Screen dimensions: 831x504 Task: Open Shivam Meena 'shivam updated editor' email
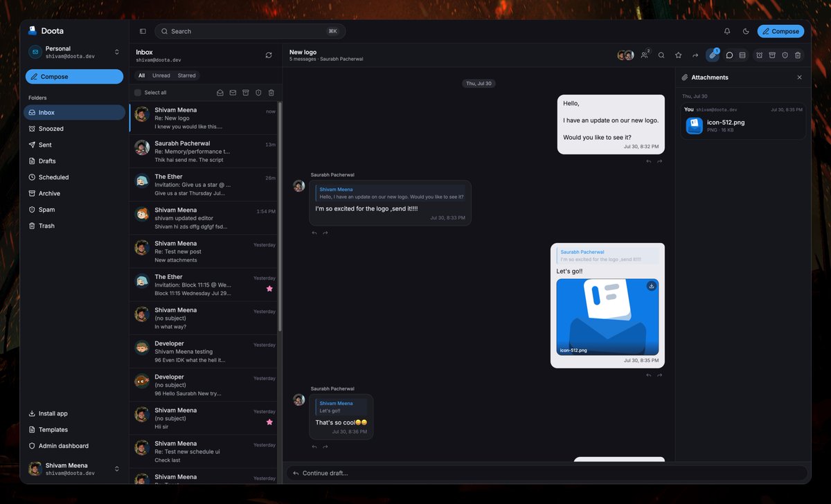pos(205,218)
